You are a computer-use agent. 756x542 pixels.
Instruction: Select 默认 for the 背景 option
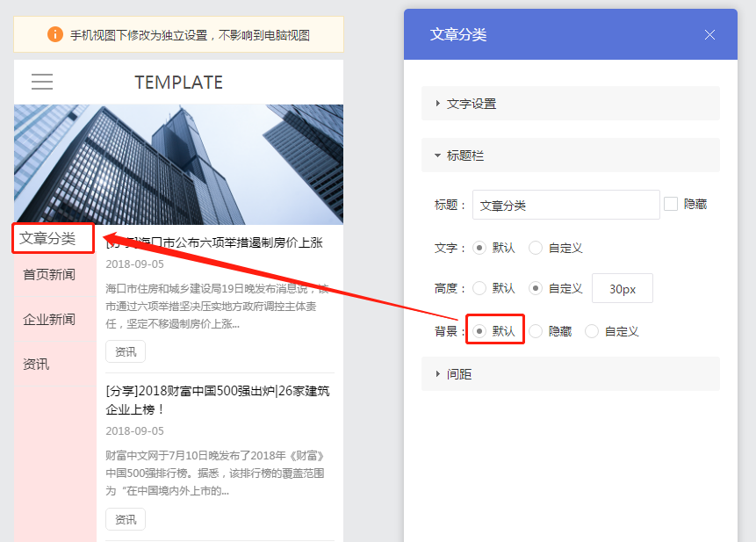(479, 331)
